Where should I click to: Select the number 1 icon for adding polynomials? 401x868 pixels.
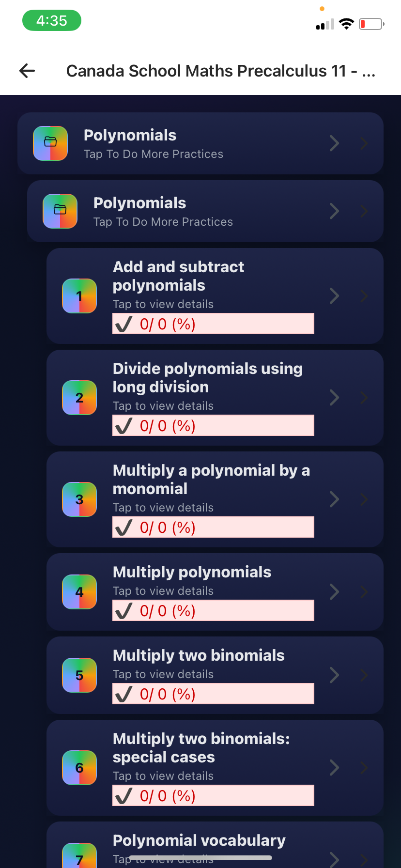(x=79, y=296)
